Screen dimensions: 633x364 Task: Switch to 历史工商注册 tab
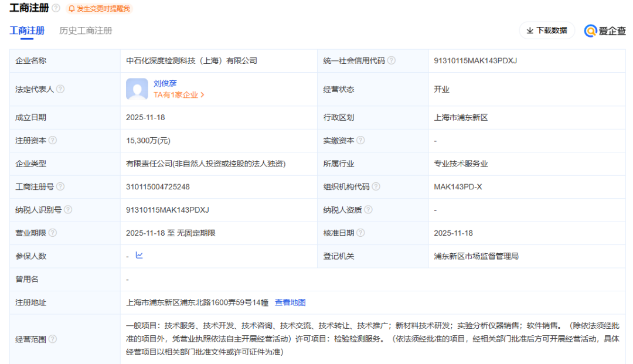86,30
